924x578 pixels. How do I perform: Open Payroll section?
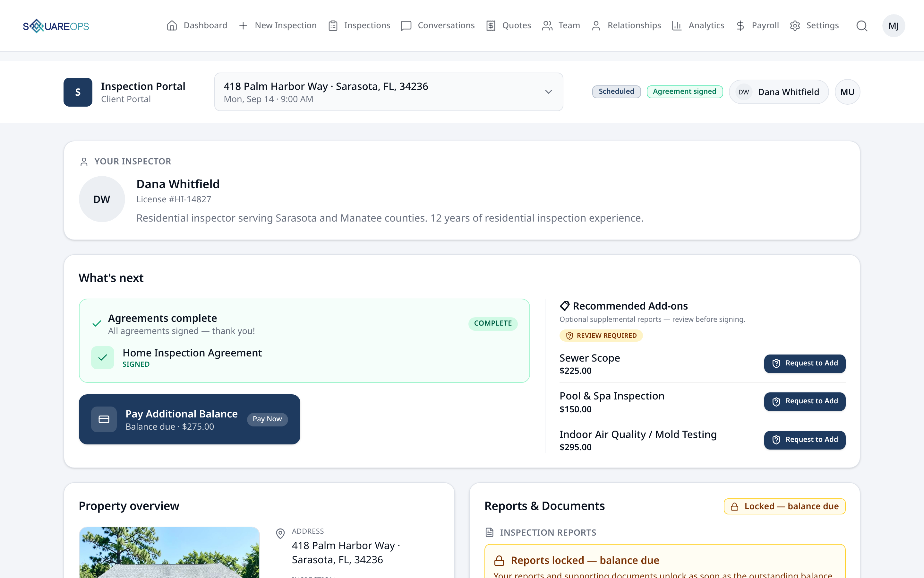click(757, 26)
